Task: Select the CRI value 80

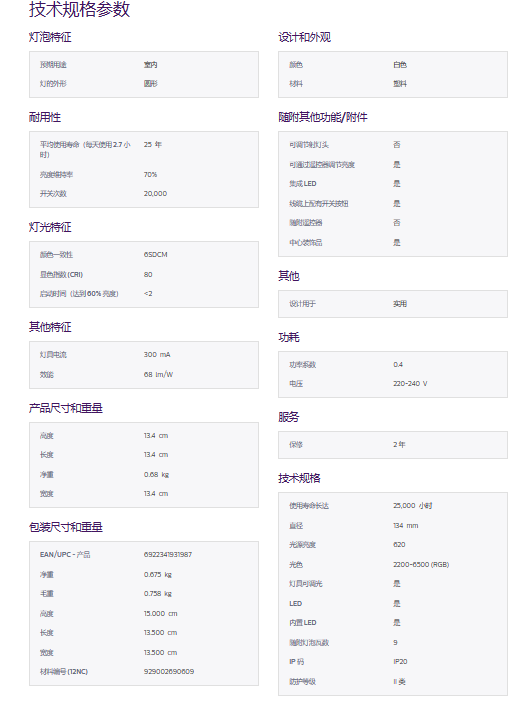Action: click(148, 274)
